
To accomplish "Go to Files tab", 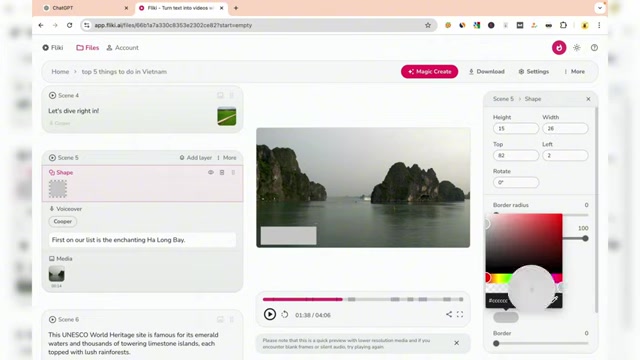I will (87, 48).
